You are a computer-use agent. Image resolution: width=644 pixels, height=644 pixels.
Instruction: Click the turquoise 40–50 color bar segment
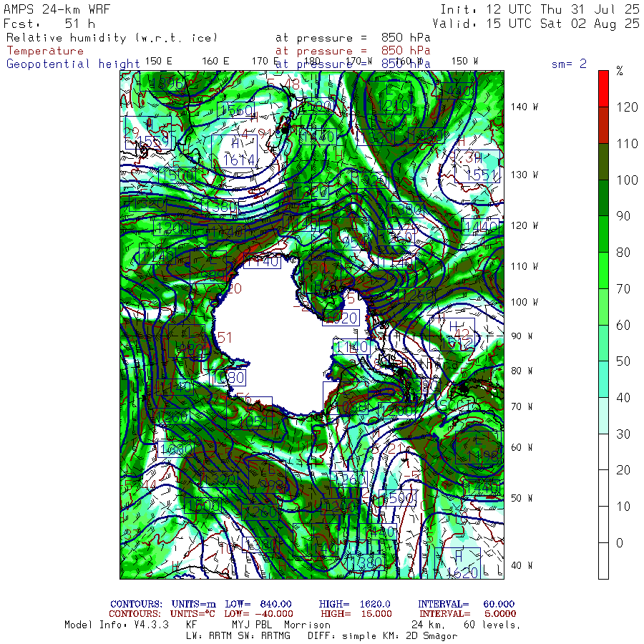tap(603, 379)
